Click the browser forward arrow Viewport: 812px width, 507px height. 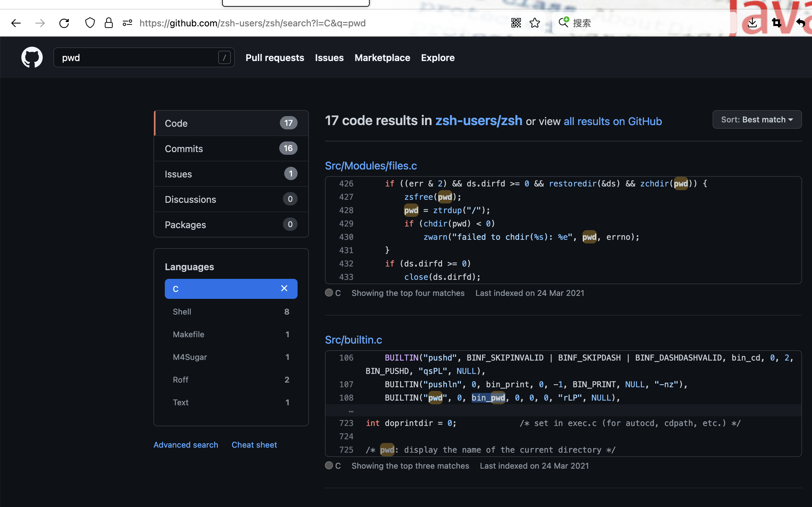tap(40, 23)
